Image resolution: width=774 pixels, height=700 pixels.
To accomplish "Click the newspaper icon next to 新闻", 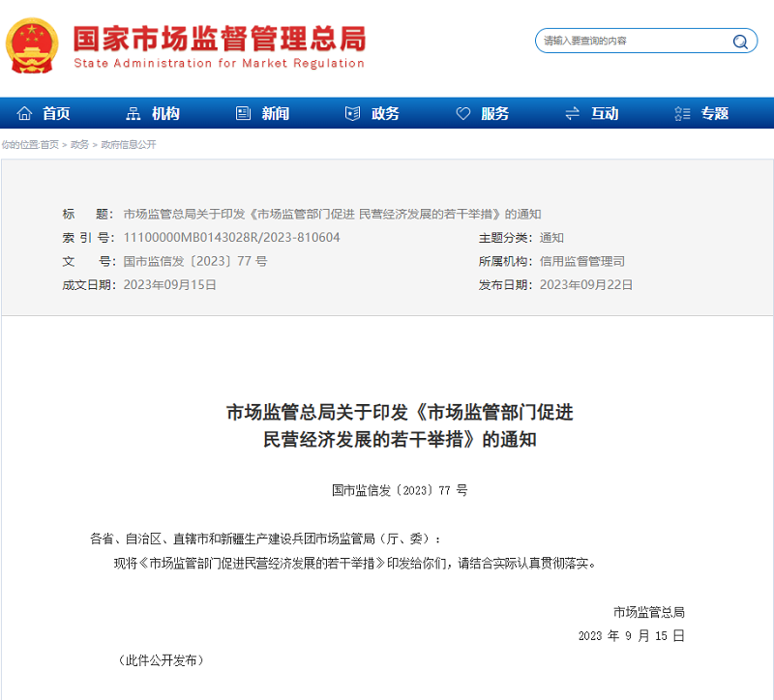I will [242, 112].
